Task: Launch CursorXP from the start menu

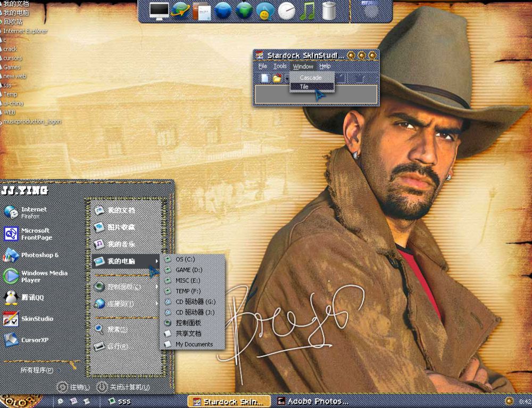Action: (x=35, y=340)
